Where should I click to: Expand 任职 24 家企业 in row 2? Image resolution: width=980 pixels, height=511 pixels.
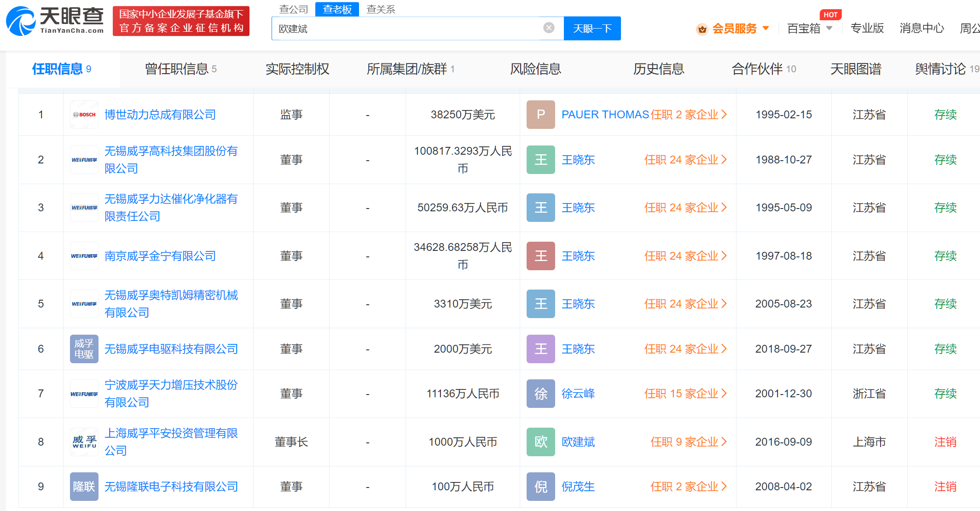(x=686, y=160)
